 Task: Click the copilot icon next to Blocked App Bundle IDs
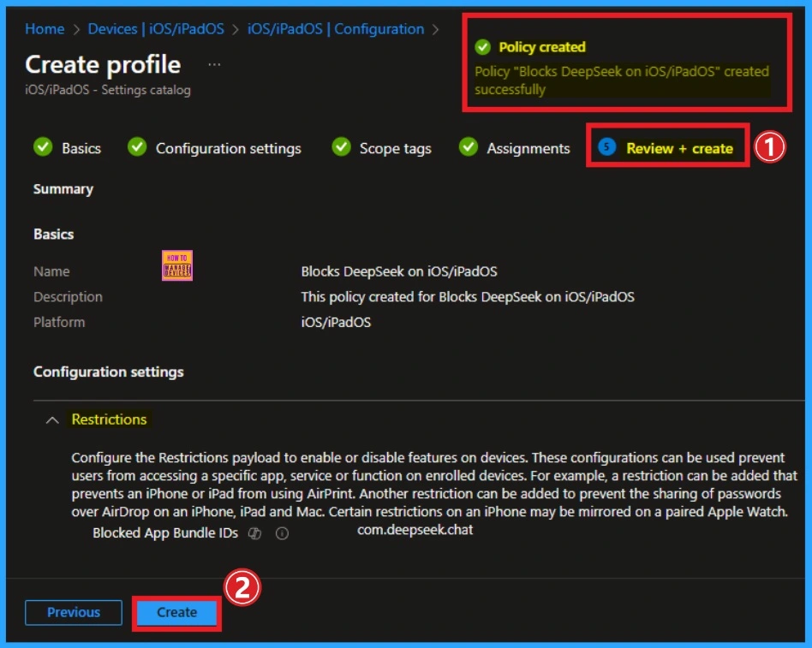[x=254, y=533]
